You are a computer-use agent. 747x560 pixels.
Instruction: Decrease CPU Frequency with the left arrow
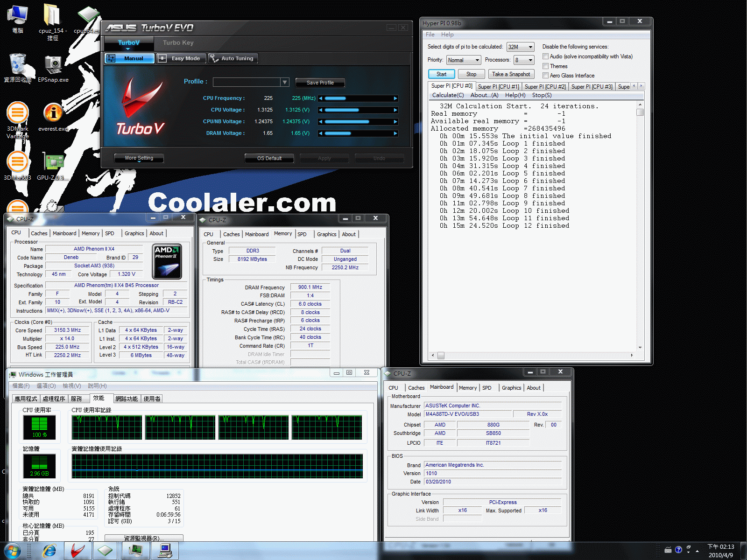(x=321, y=98)
